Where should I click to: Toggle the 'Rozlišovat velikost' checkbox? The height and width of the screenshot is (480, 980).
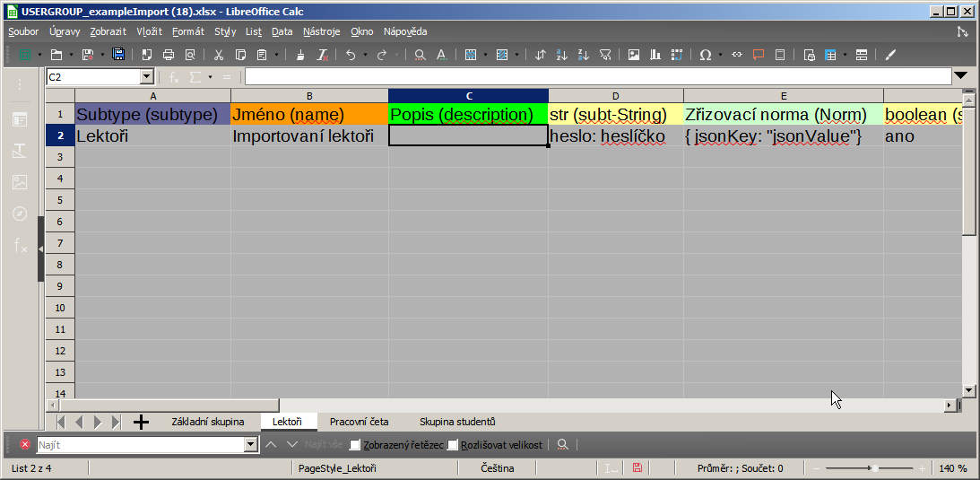point(453,445)
